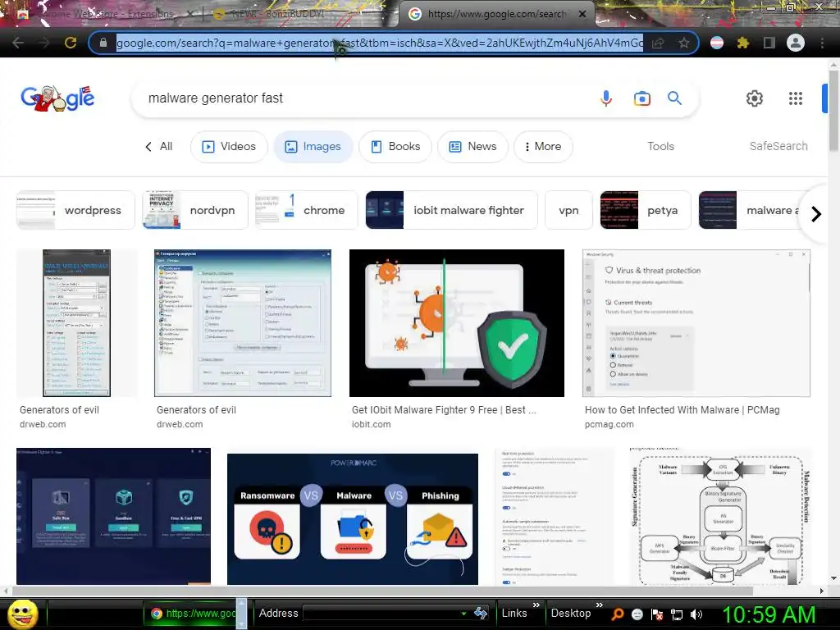Expand the More search categories menu
Screen dimensions: 840x630
click(x=543, y=146)
